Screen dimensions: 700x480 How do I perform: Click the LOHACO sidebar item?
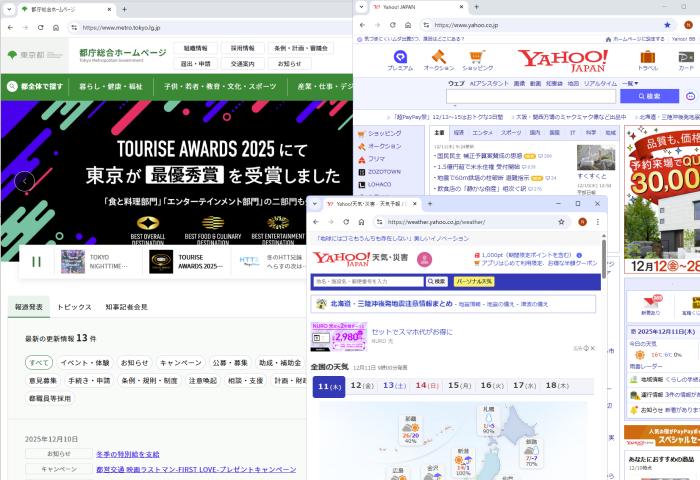tap(379, 184)
